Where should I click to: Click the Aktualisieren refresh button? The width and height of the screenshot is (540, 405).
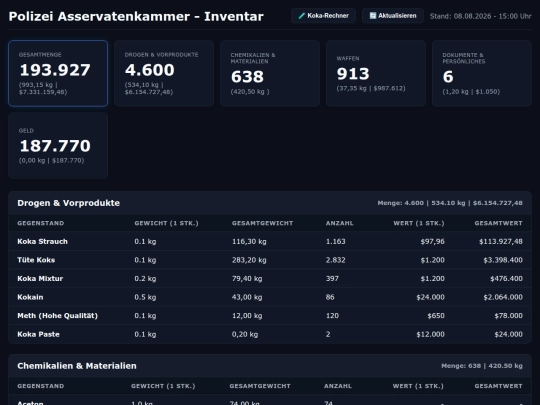pyautogui.click(x=393, y=16)
